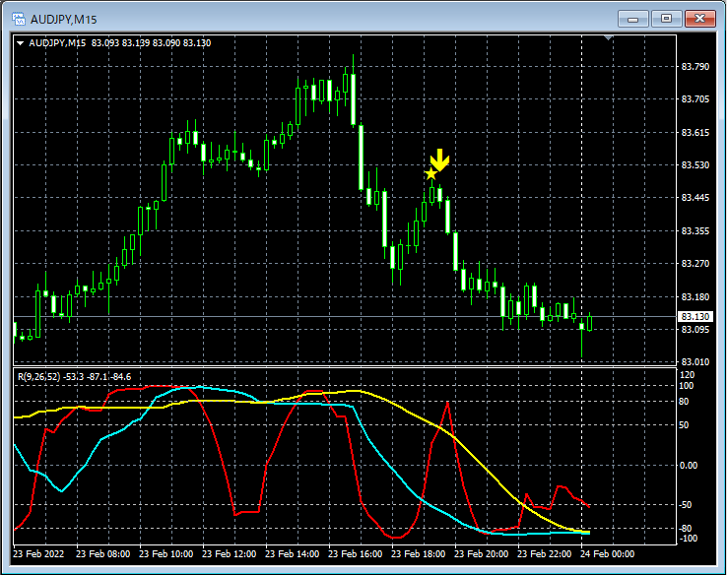
Task: Click the R(9,26,52) indicator label
Action: point(39,377)
